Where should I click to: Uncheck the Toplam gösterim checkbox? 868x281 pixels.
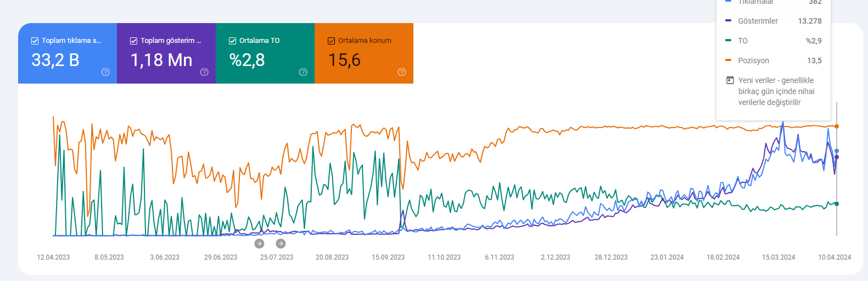(133, 41)
